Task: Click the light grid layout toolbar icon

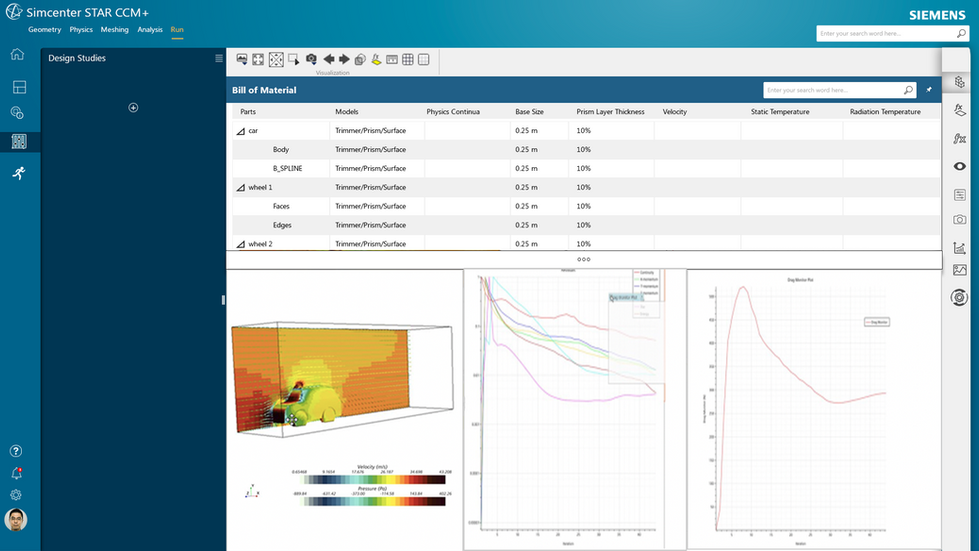Action: point(424,60)
